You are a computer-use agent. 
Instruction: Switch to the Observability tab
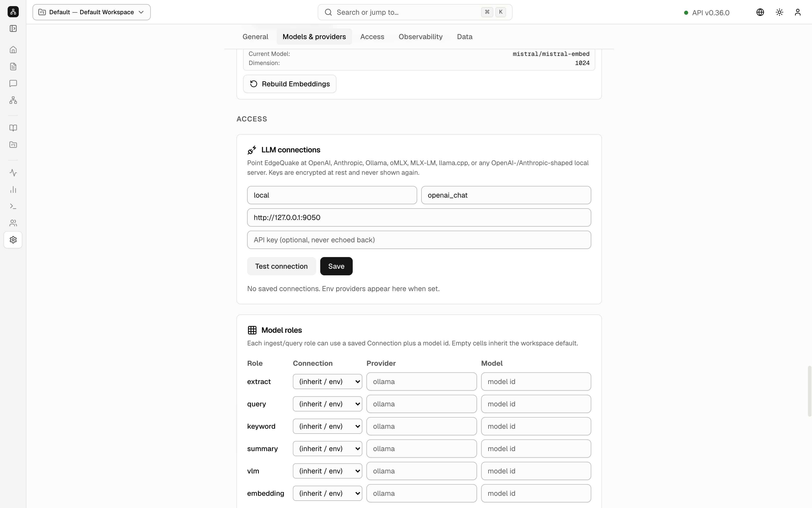point(420,37)
